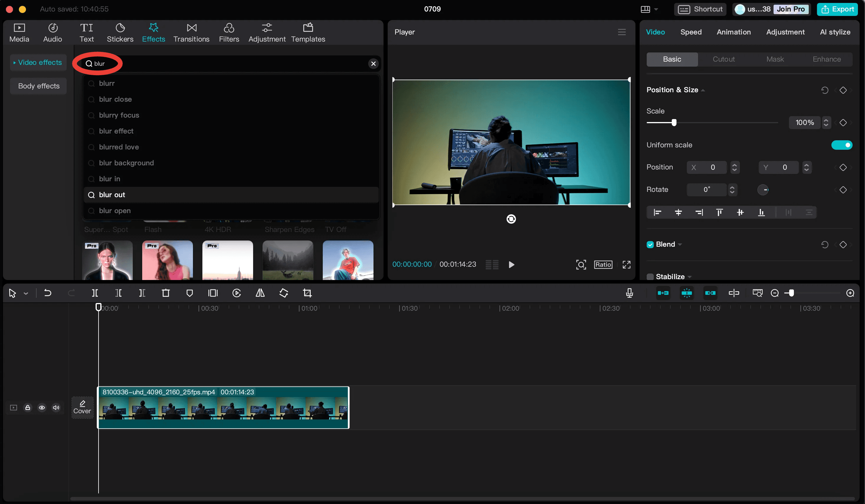The width and height of the screenshot is (865, 504).
Task: Open the Shortcut button
Action: pos(700,9)
